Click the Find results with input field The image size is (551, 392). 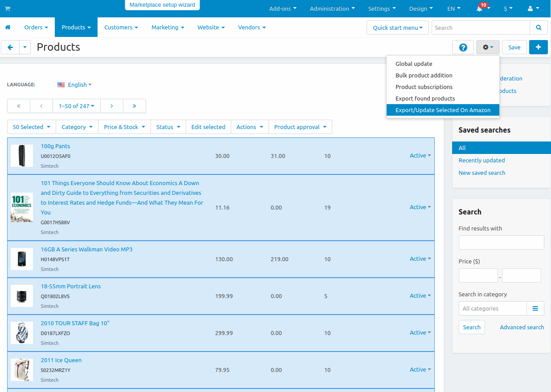(501, 242)
